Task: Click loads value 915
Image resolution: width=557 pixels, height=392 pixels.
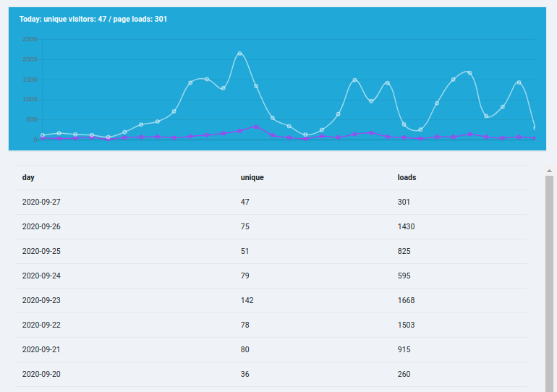Action: click(x=404, y=349)
